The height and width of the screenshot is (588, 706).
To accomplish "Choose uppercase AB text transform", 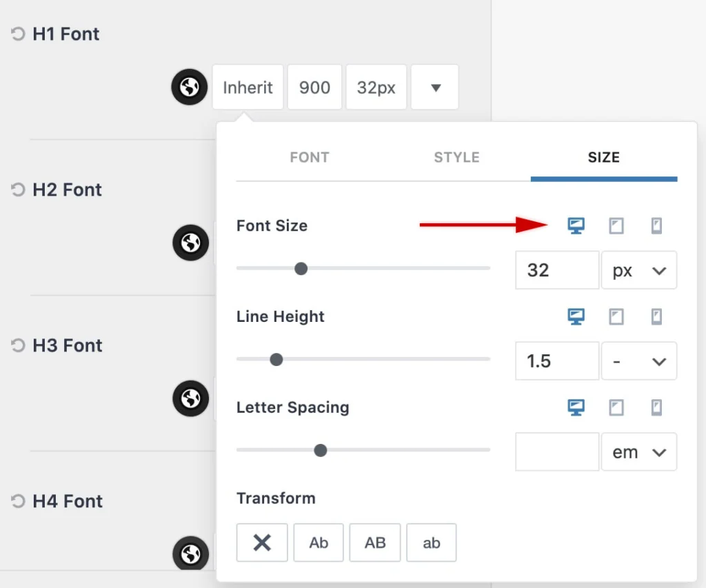I will 375,543.
